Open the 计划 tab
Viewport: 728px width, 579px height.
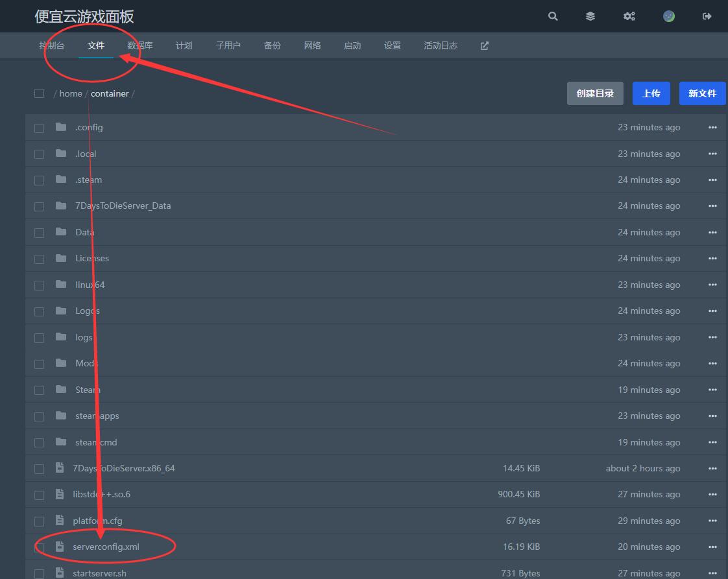(184, 45)
